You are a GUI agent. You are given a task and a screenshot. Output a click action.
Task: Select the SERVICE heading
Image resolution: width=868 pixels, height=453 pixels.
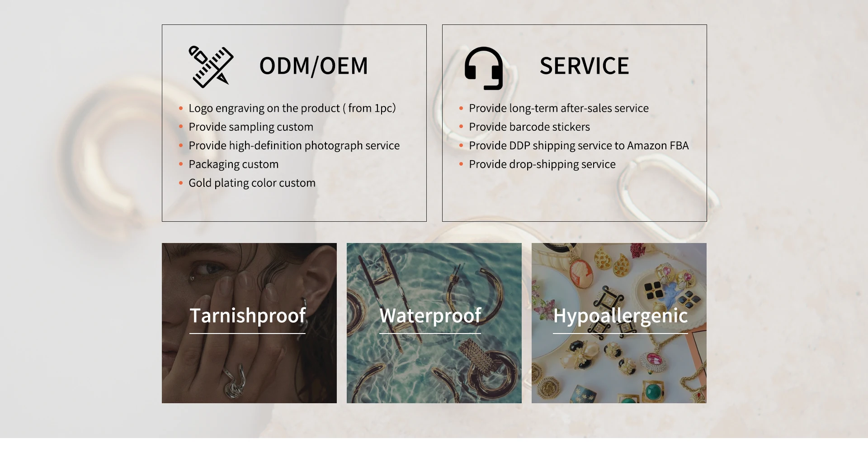pos(584,66)
